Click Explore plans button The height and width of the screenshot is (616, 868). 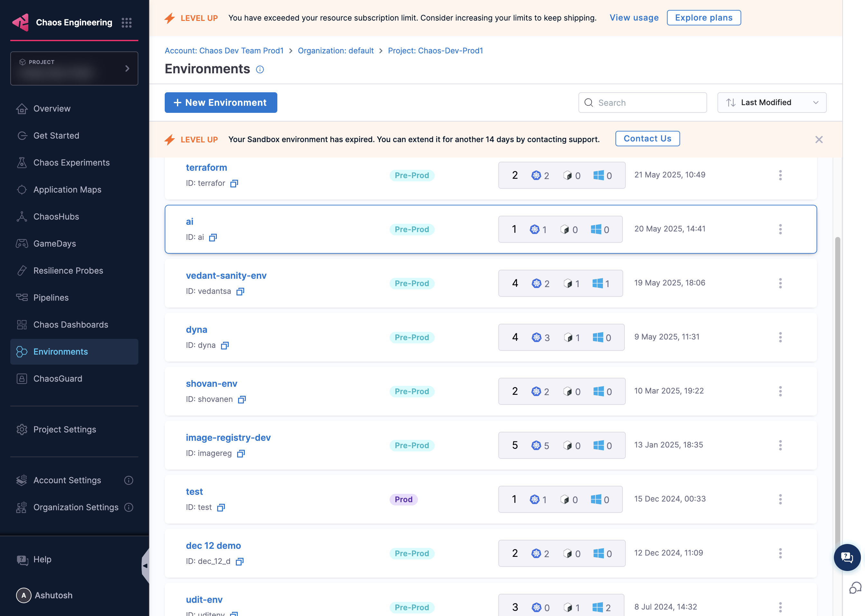(x=704, y=18)
